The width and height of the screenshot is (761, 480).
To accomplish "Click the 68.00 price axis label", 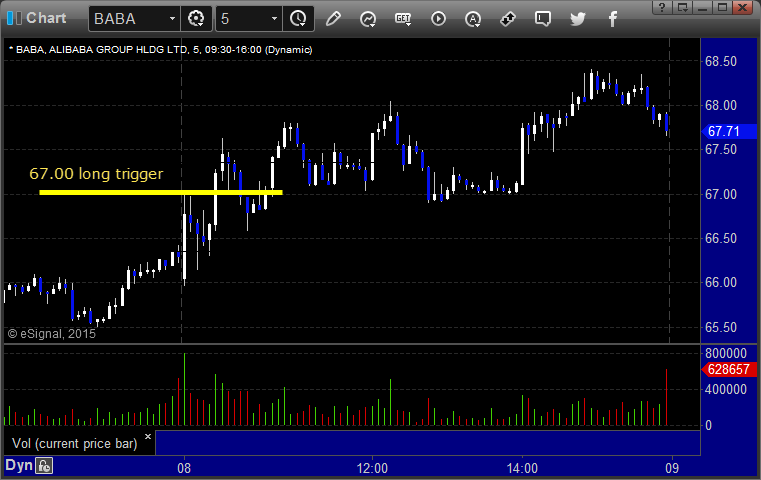I will coord(721,105).
